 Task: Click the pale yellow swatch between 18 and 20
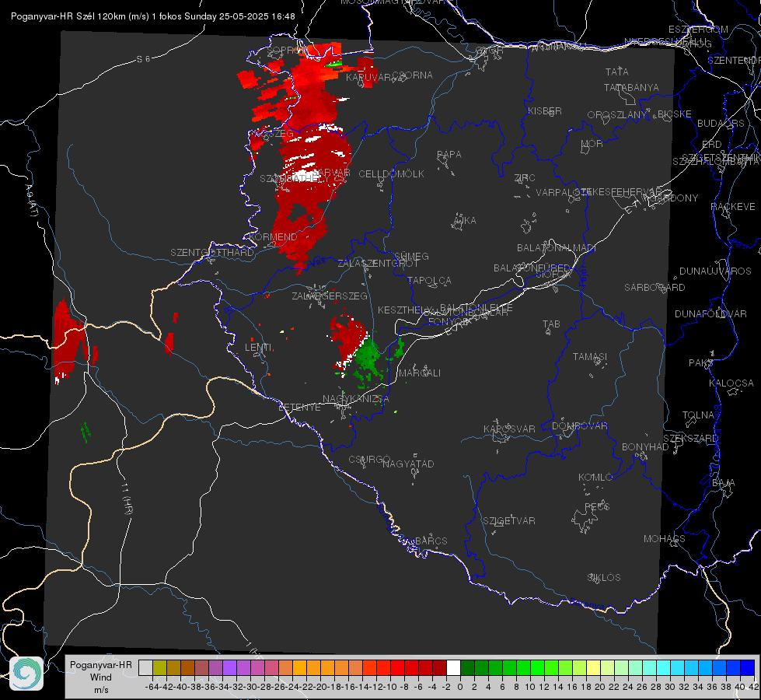[593, 668]
